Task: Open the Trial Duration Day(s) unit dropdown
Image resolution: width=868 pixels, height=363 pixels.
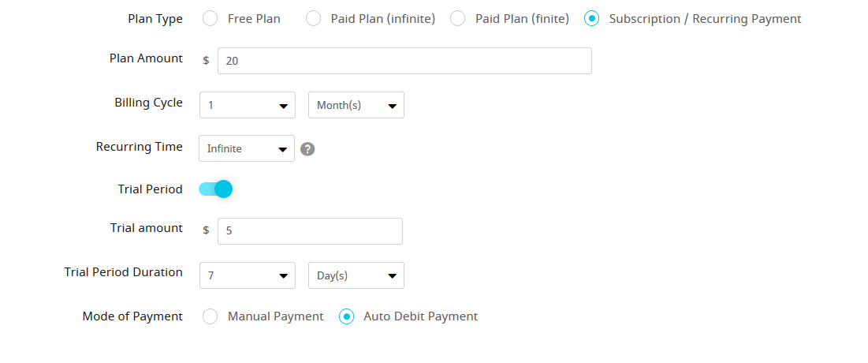Action: tap(356, 275)
